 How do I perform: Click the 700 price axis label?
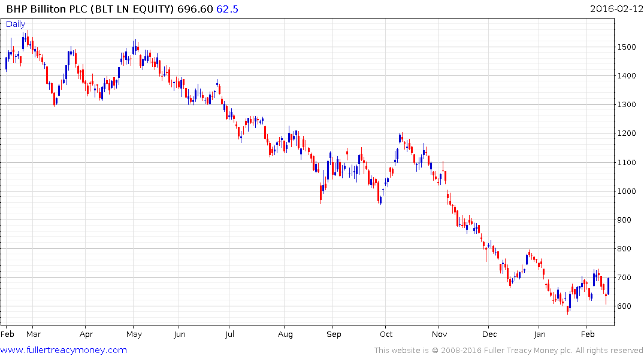(x=624, y=278)
